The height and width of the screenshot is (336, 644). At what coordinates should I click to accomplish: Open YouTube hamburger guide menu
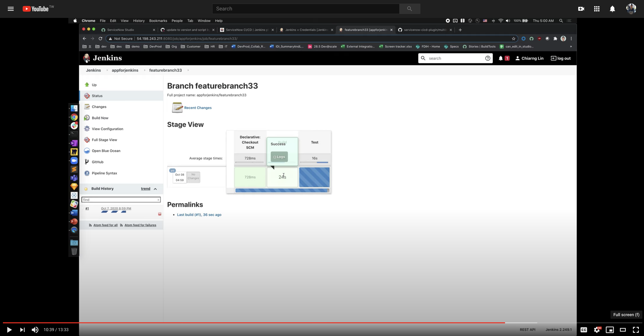11,9
